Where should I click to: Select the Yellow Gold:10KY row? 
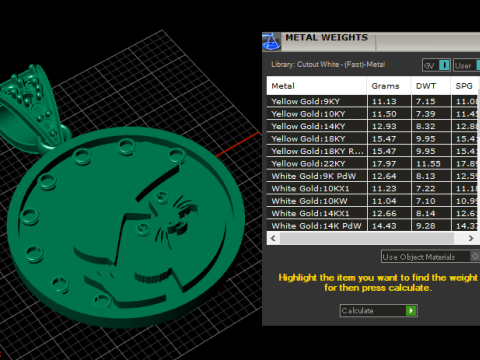coord(373,114)
